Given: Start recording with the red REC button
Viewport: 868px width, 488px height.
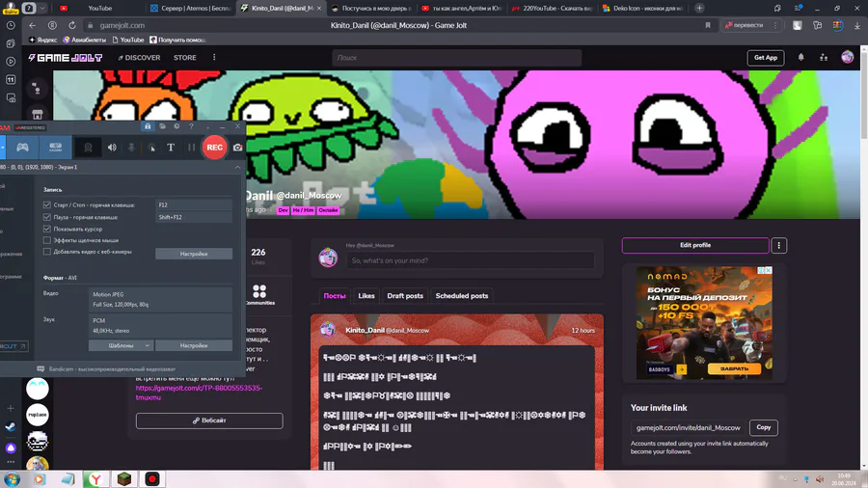Looking at the screenshot, I should coord(214,148).
